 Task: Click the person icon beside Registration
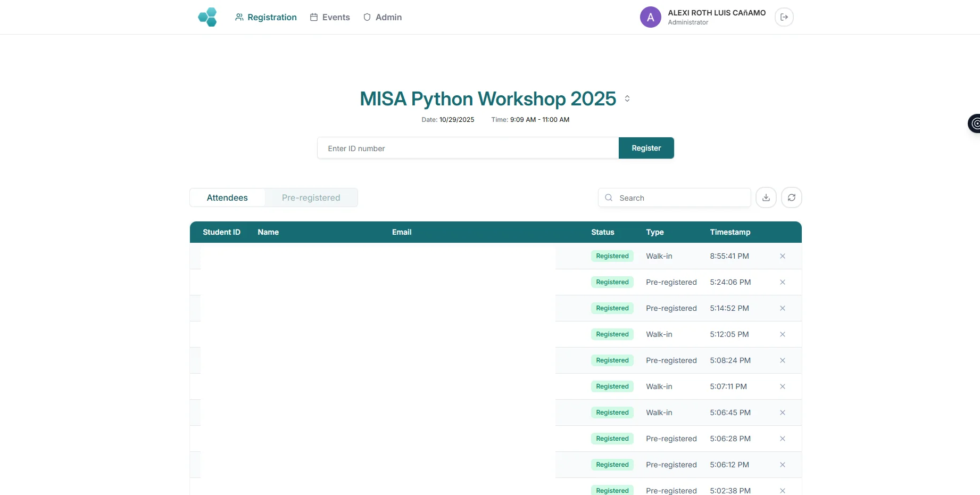click(239, 17)
